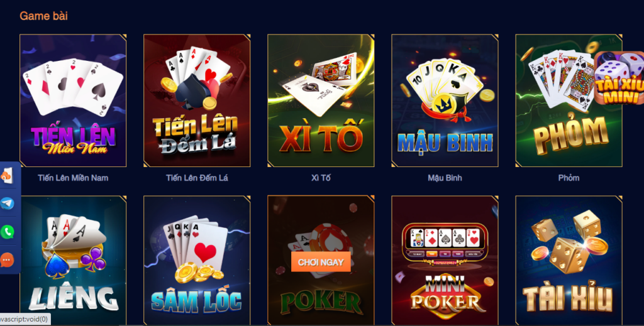
Task: Click the Chơi Ngay button on Poker
Action: [321, 262]
